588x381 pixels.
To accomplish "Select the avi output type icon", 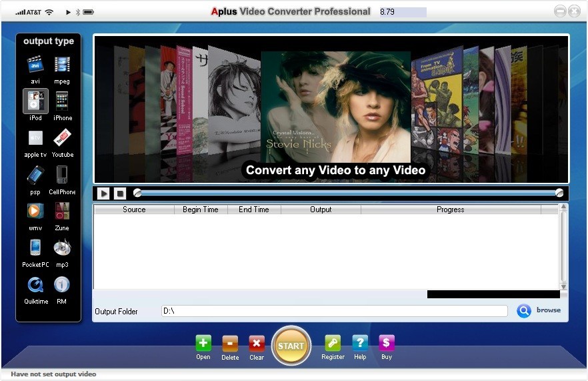I will pyautogui.click(x=35, y=65).
